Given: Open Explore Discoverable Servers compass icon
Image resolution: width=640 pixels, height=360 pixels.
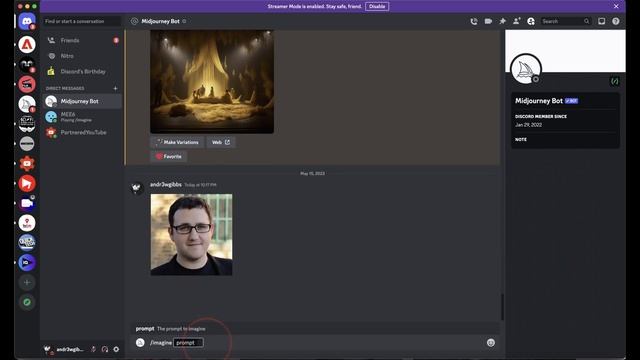Looking at the screenshot, I should 27,302.
